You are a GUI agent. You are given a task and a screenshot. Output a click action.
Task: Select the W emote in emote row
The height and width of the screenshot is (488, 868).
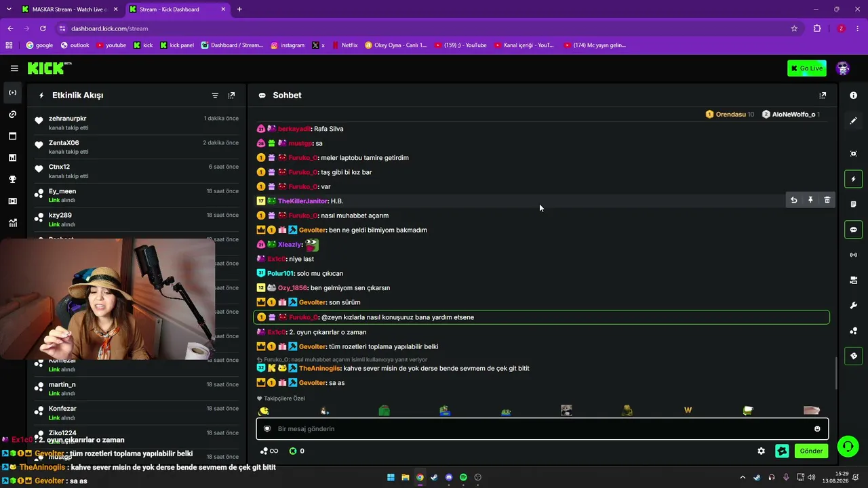688,410
